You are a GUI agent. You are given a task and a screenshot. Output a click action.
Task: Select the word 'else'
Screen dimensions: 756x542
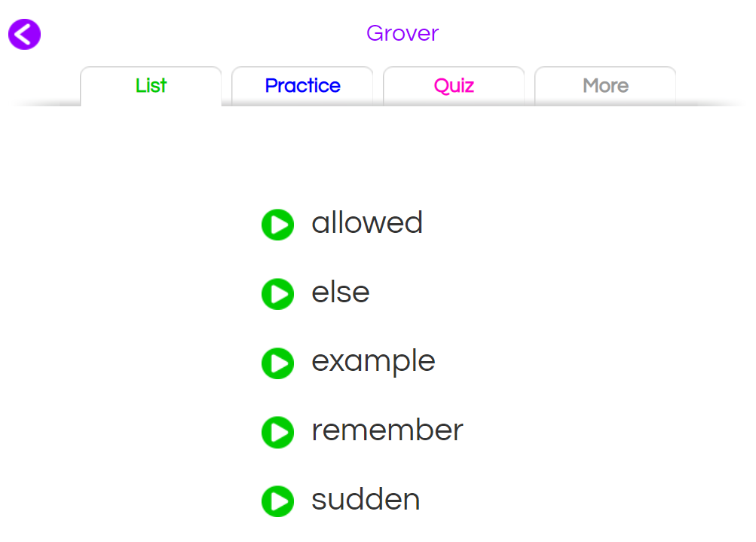click(x=341, y=292)
